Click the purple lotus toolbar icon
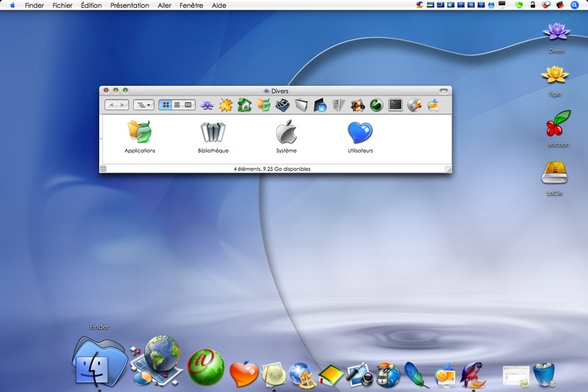The width and height of the screenshot is (588, 392). (207, 105)
